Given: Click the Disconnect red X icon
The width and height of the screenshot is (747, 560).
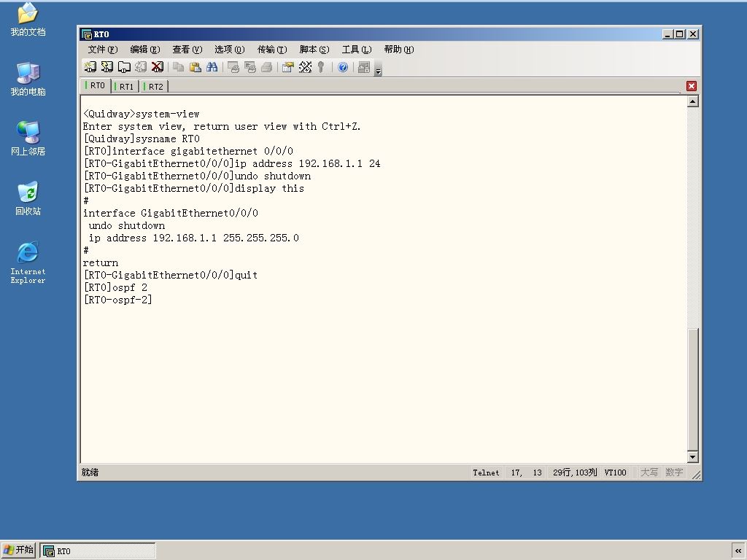Looking at the screenshot, I should pos(158,67).
